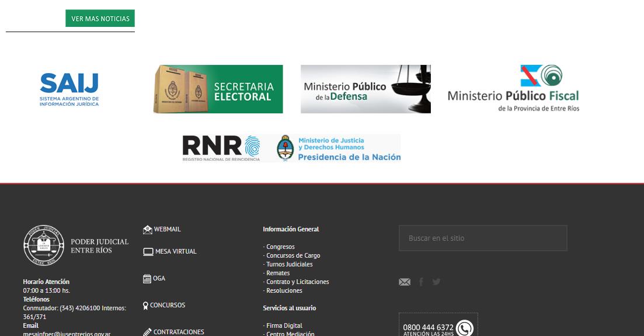Open the OGA link
Image resolution: width=644 pixels, height=336 pixels.
click(159, 278)
